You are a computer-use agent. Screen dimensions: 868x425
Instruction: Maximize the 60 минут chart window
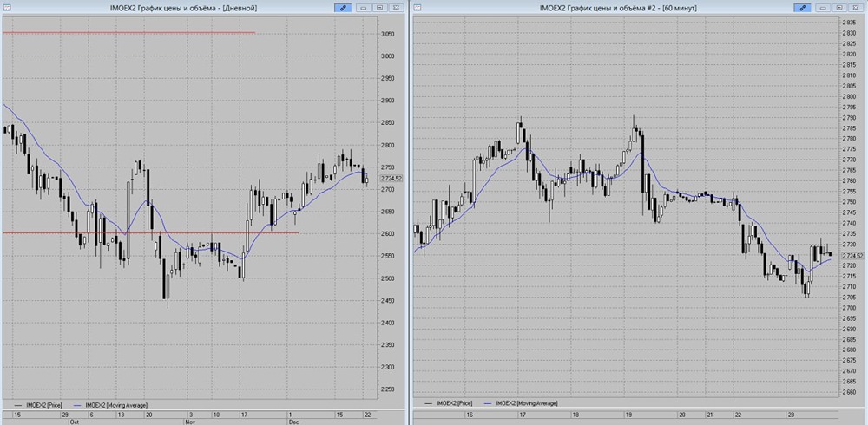point(839,7)
